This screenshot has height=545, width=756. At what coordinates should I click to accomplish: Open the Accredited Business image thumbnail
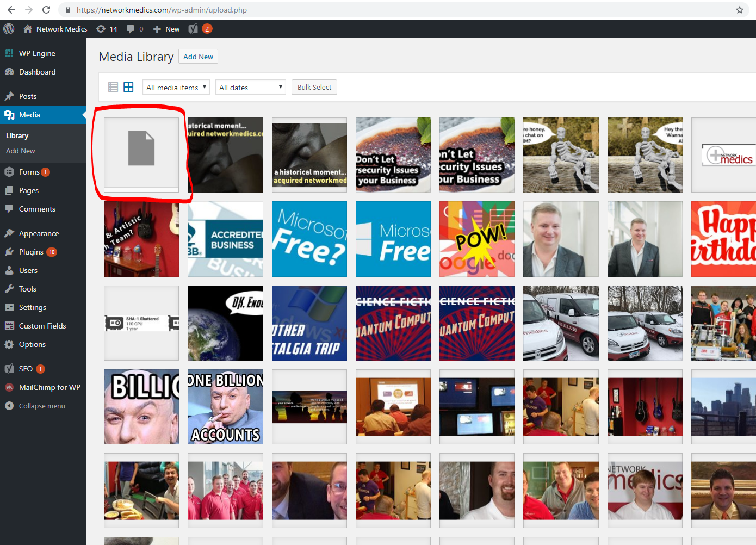pyautogui.click(x=225, y=239)
